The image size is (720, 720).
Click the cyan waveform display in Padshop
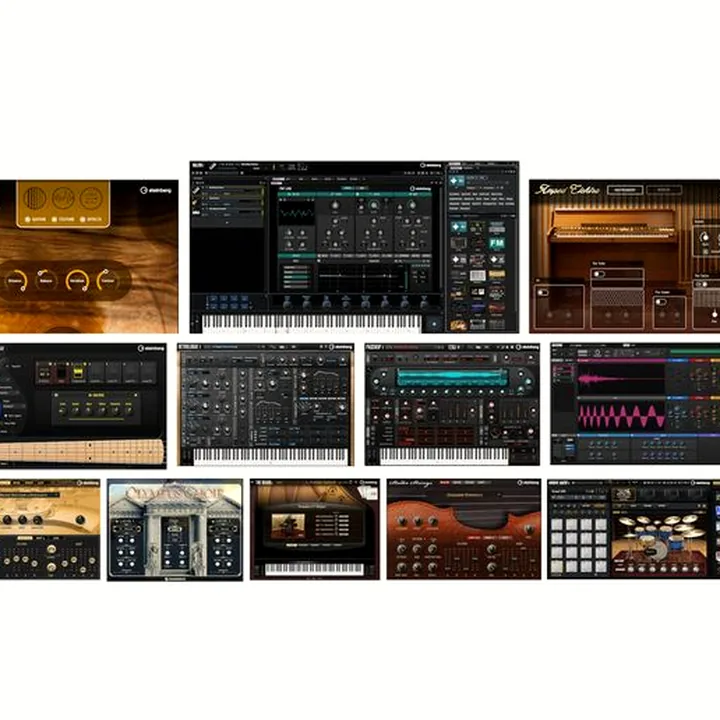click(x=452, y=378)
